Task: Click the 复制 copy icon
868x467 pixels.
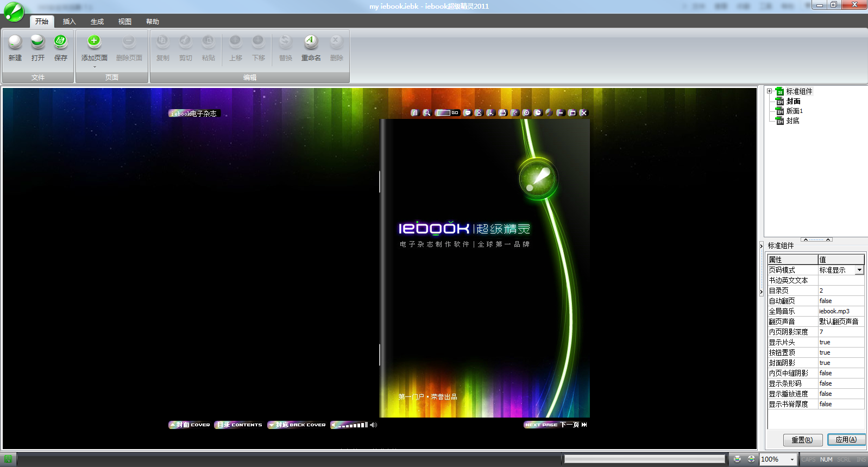Action: tap(162, 41)
